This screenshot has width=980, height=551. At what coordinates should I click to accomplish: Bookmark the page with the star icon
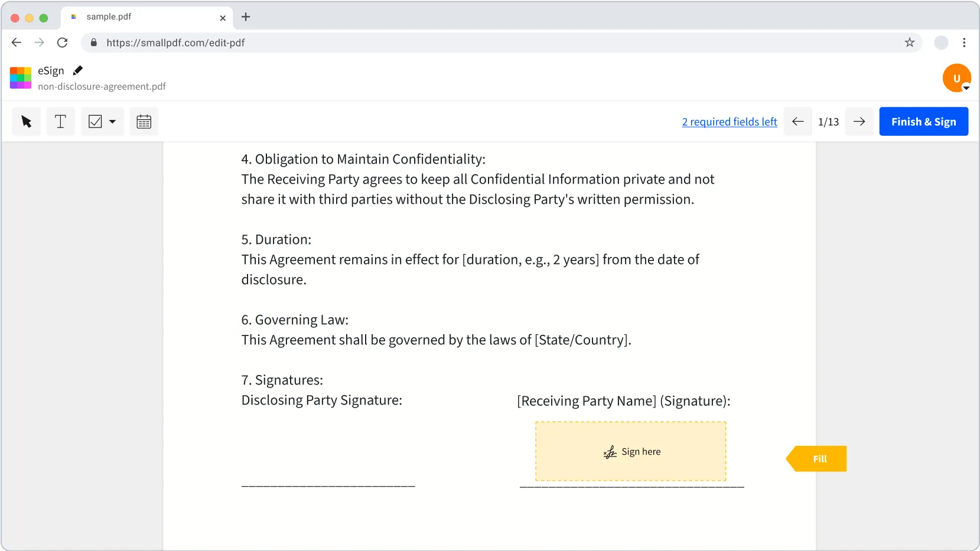[909, 43]
